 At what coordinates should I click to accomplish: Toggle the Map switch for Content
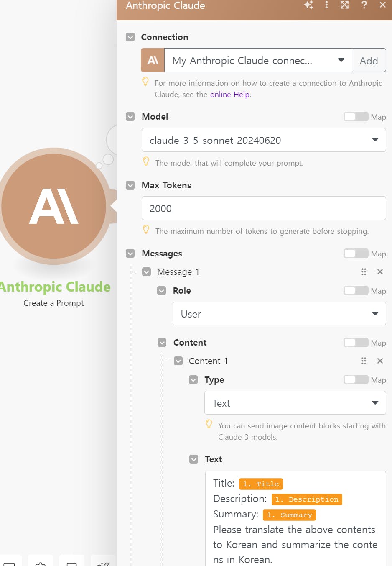pos(356,343)
